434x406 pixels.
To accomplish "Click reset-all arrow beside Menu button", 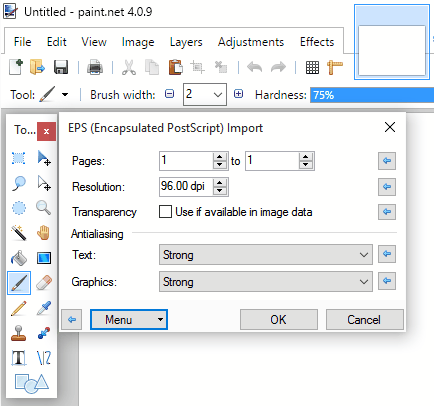I will [72, 320].
